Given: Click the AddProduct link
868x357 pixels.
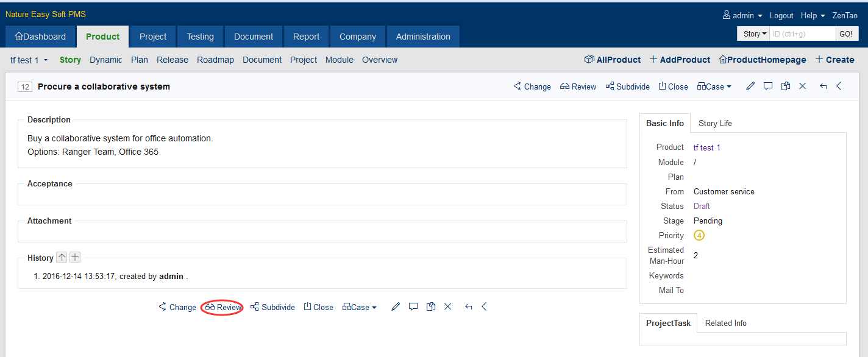Looking at the screenshot, I should [680, 60].
